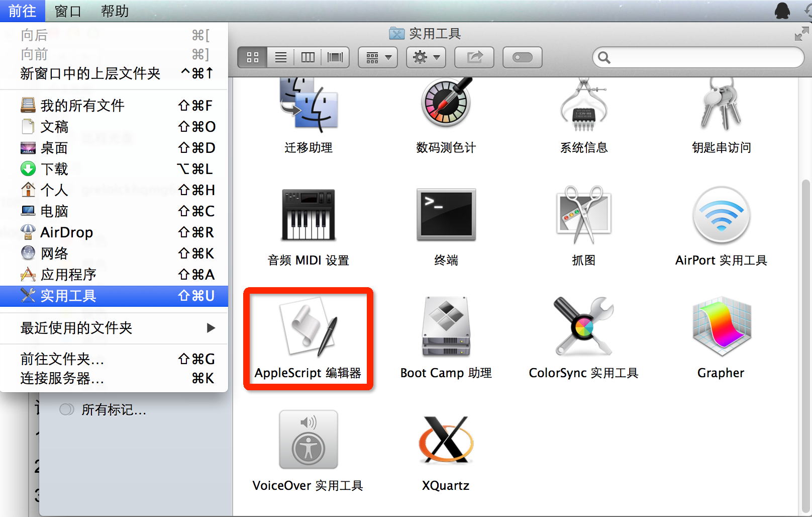Choose 网络 (Network) from Go menu
The width and height of the screenshot is (812, 517).
coord(114,253)
